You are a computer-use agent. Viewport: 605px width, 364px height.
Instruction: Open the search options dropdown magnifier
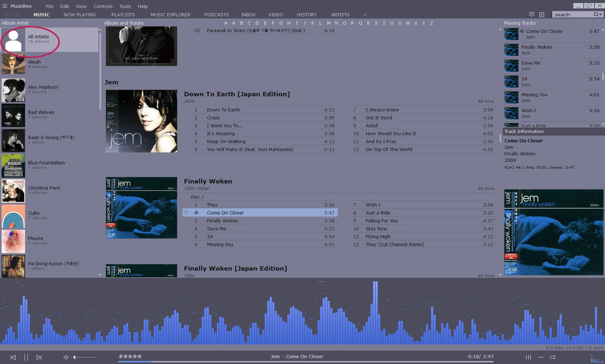pos(598,15)
